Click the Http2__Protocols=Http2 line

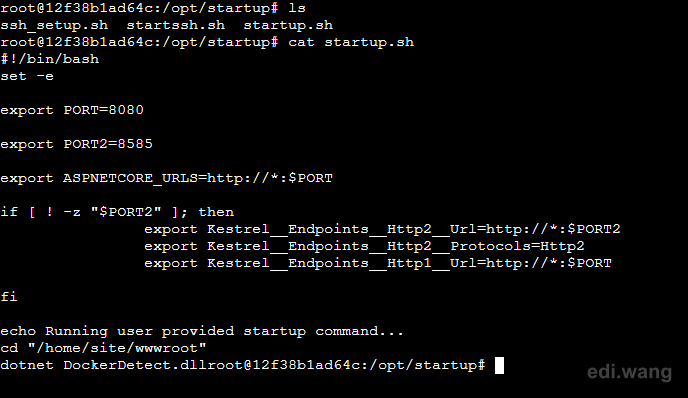tap(364, 246)
